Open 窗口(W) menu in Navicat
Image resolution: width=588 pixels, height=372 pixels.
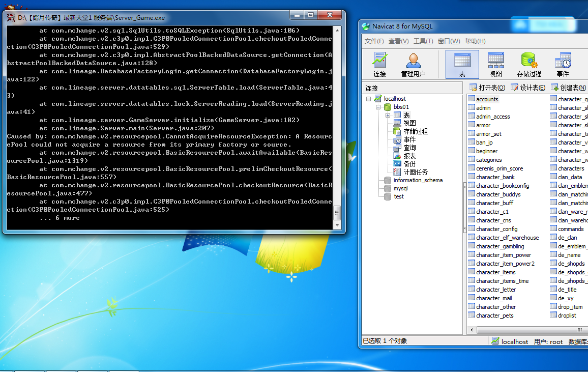point(449,41)
